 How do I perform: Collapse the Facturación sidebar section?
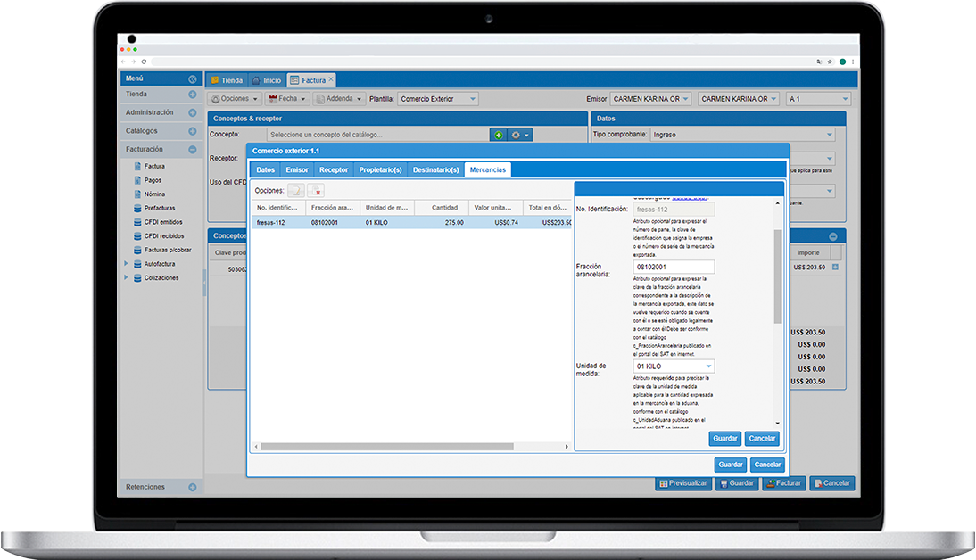click(x=192, y=150)
